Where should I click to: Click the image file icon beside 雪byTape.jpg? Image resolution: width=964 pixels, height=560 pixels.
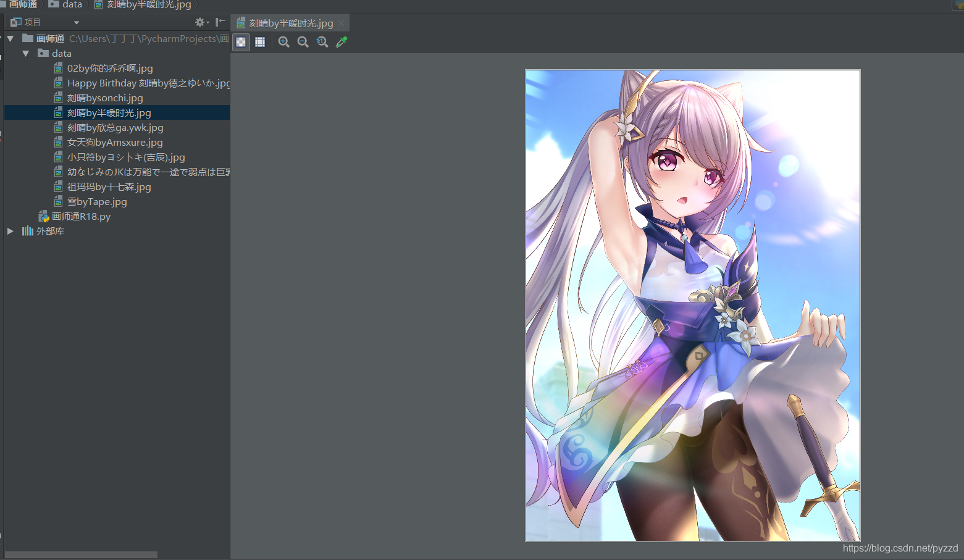pyautogui.click(x=58, y=201)
